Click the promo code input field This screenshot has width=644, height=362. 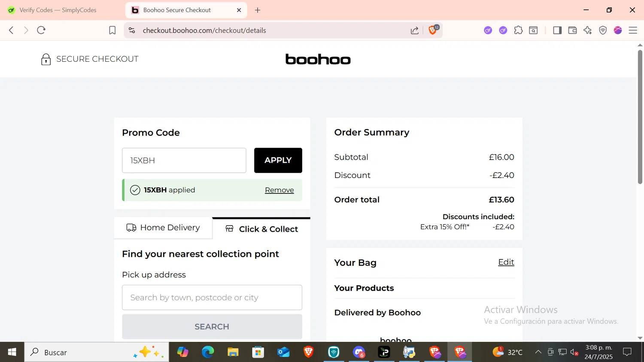(x=184, y=160)
